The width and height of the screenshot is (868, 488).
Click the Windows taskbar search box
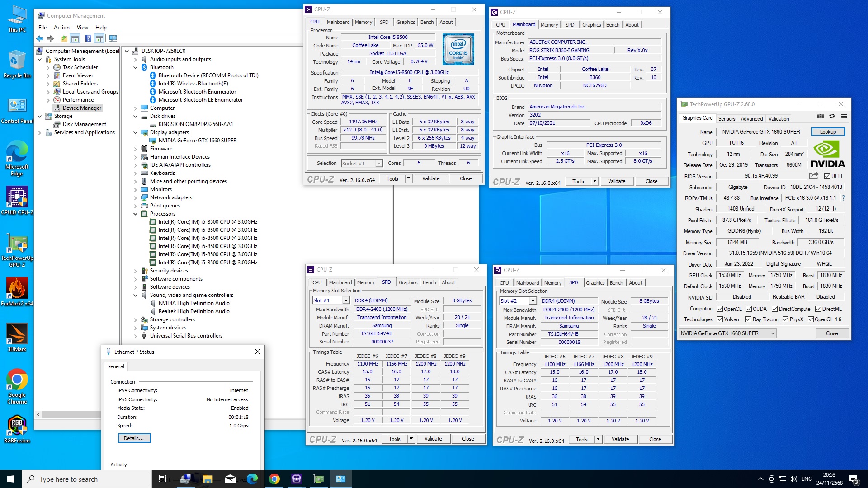pyautogui.click(x=87, y=479)
